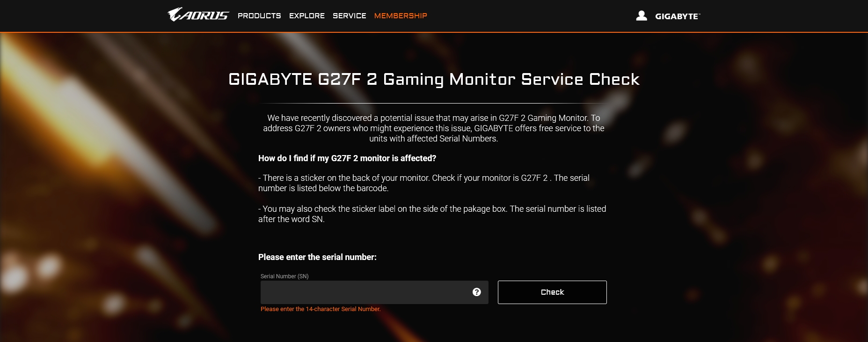The height and width of the screenshot is (342, 868).
Task: Open the PRODUCTS menu
Action: [259, 15]
